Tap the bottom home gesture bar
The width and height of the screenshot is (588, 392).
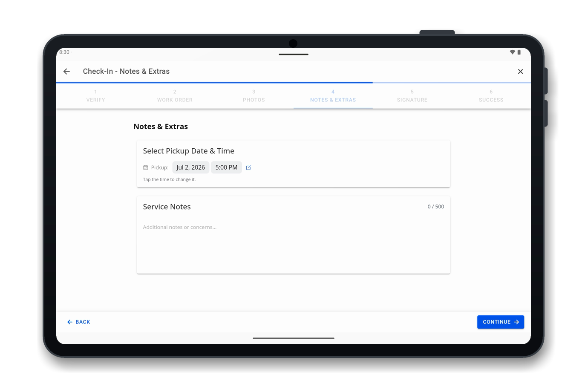[294, 338]
